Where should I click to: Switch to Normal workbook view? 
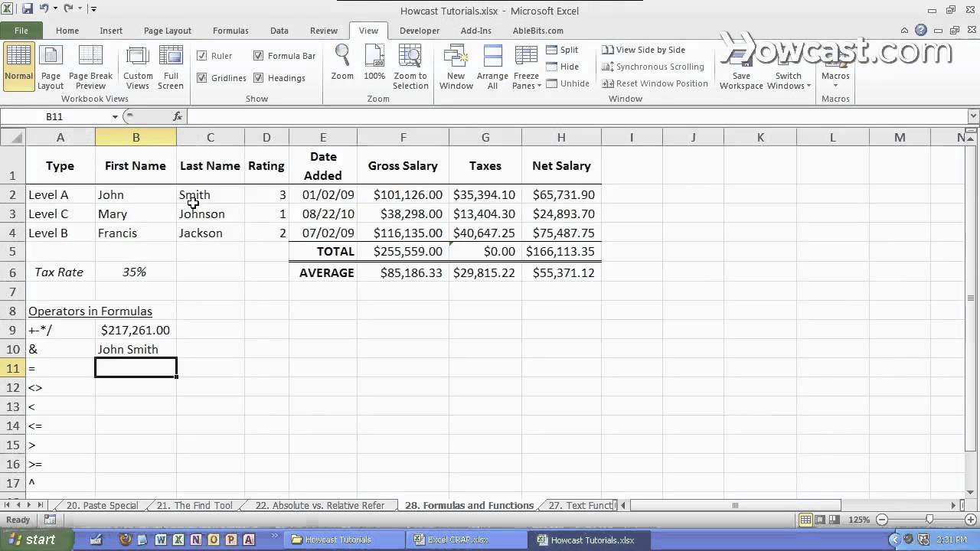click(x=18, y=67)
